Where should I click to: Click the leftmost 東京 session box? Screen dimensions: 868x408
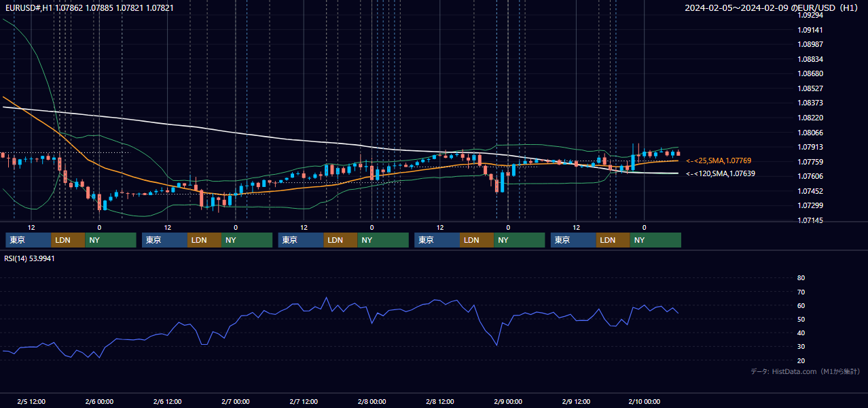(x=29, y=240)
